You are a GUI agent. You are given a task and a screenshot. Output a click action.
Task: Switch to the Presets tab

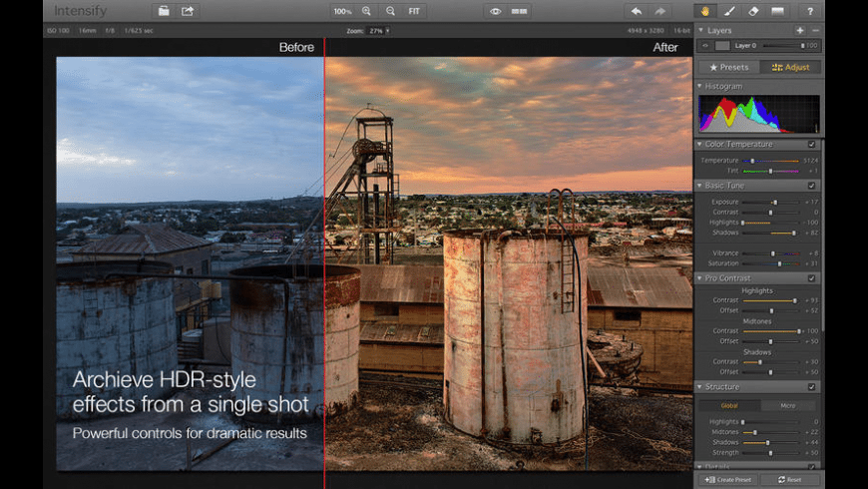(728, 67)
